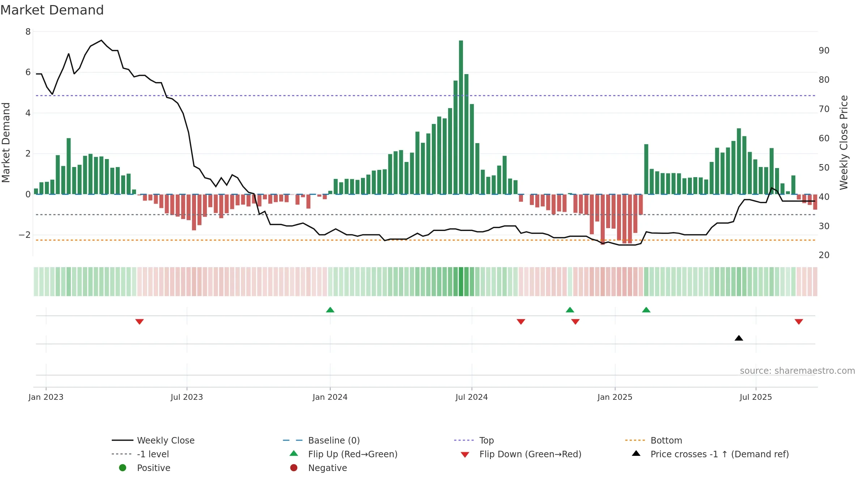Click the green Positive circle marker in legend
The height and width of the screenshot is (488, 868).
point(123,468)
